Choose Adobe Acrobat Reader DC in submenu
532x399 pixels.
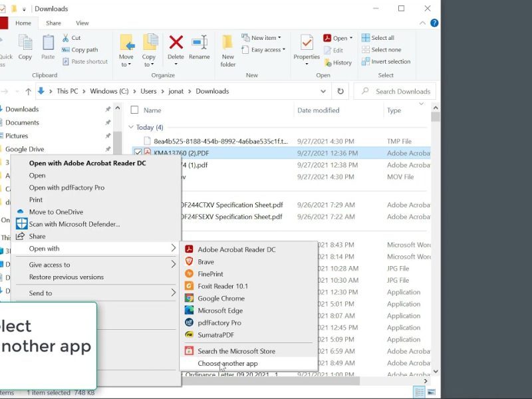pos(249,249)
